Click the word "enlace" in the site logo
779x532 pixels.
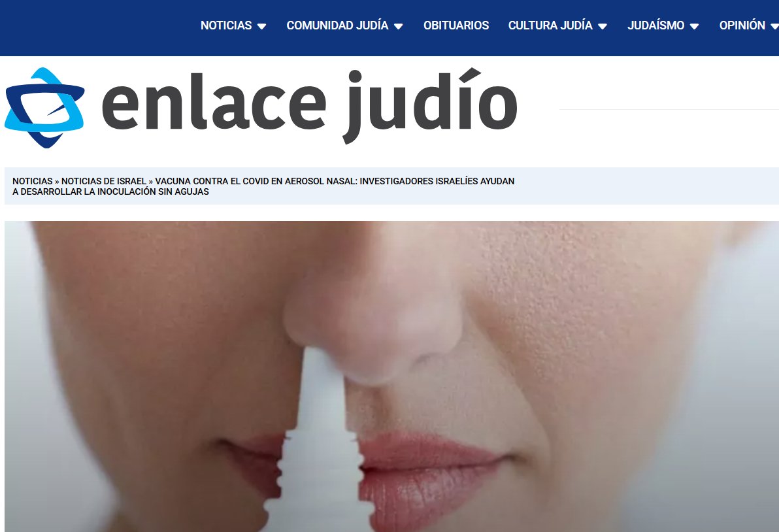point(214,105)
